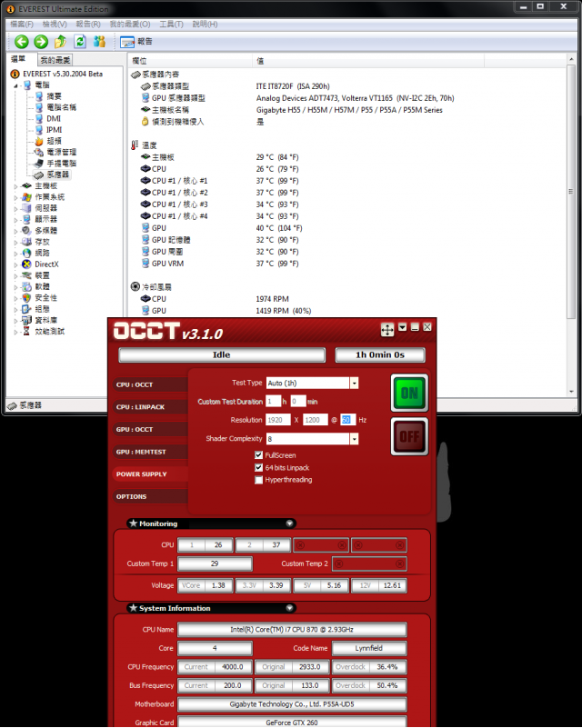This screenshot has width=582, height=728.
Task: Open the 我的最愛(O) favorites menu
Action: click(x=130, y=25)
